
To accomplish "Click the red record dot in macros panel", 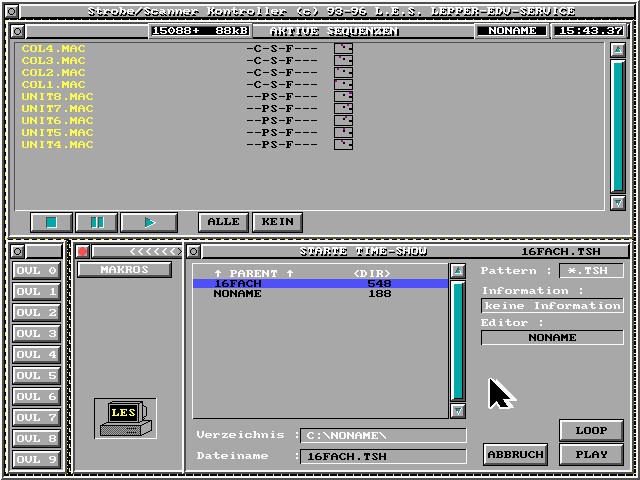I will pos(83,251).
